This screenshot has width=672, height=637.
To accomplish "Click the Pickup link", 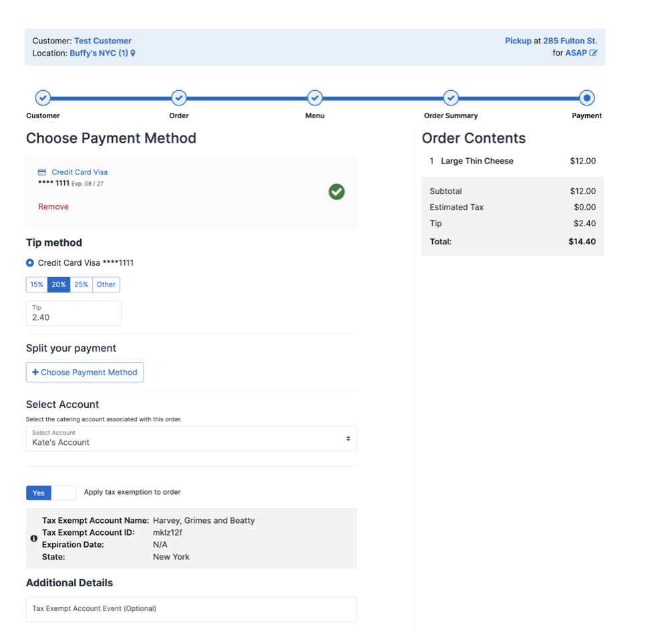I will (x=518, y=41).
